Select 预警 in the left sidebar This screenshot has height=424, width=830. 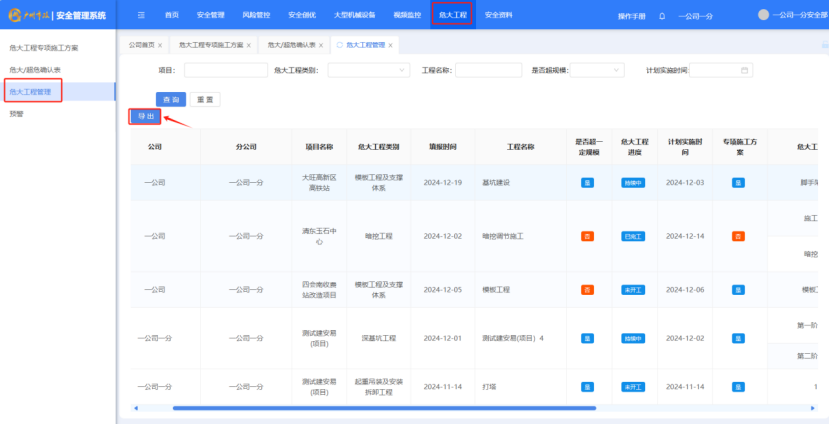[17, 114]
